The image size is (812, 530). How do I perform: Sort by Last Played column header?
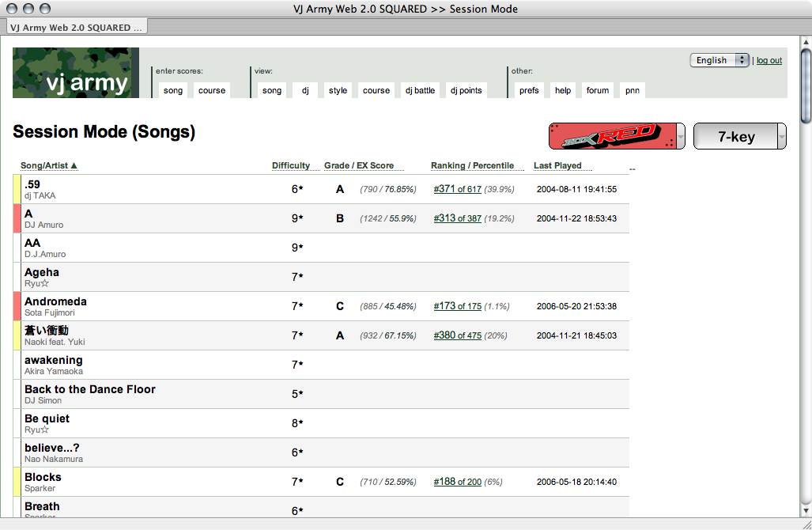pyautogui.click(x=557, y=165)
